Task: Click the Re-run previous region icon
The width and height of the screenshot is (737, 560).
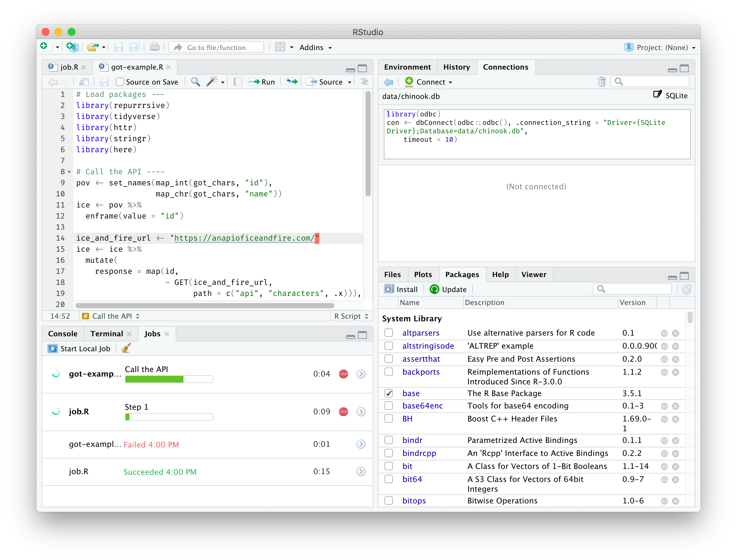Action: click(x=292, y=82)
